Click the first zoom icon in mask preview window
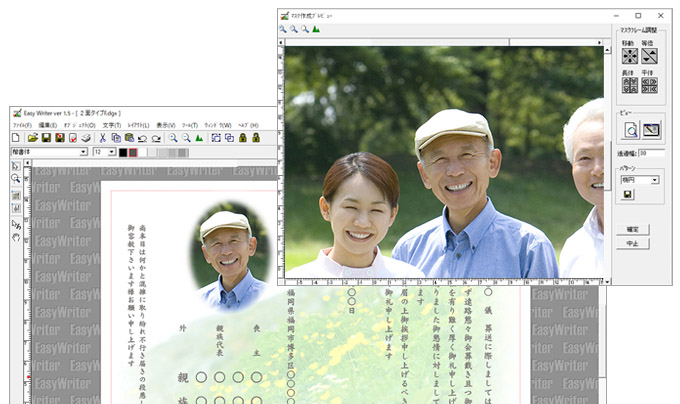680x404 pixels. (x=283, y=29)
